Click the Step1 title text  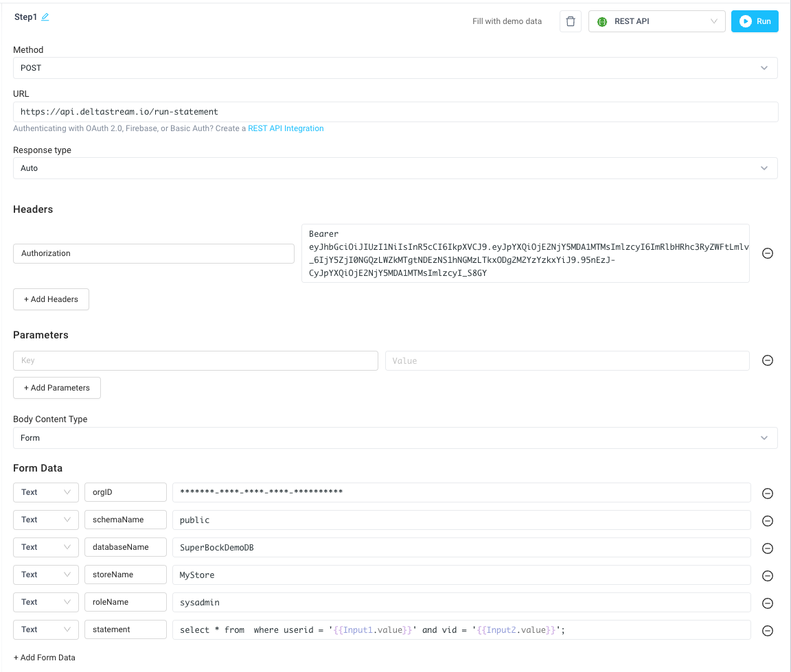(x=25, y=17)
